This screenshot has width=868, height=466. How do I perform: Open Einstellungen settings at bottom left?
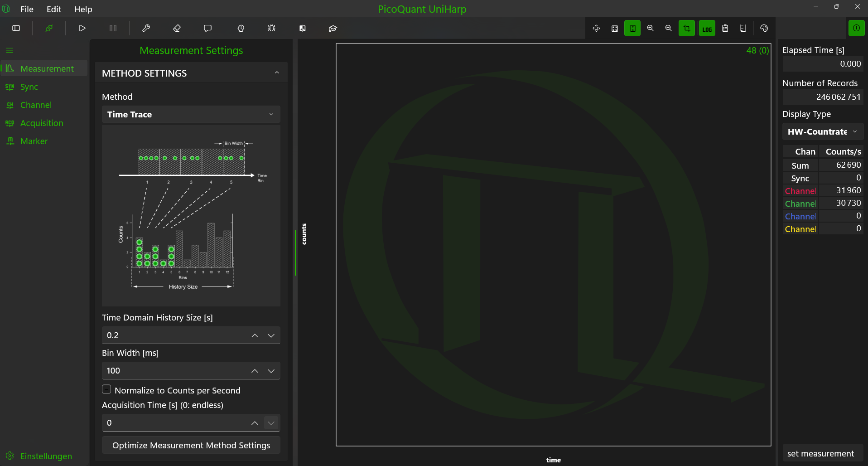tap(44, 456)
